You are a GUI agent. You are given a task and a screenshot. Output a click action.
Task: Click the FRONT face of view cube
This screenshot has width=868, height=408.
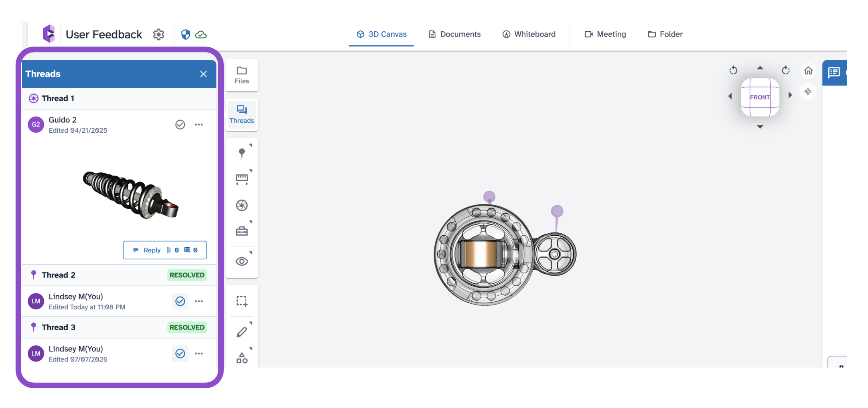pyautogui.click(x=760, y=97)
